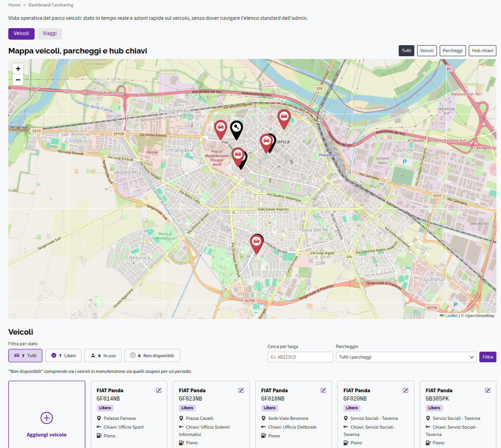
Task: Filter vehicles by Tutti status
Action: [x=25, y=356]
